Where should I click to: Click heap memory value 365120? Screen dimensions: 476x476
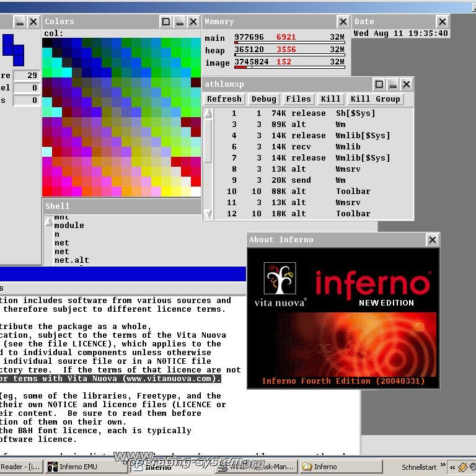click(249, 50)
